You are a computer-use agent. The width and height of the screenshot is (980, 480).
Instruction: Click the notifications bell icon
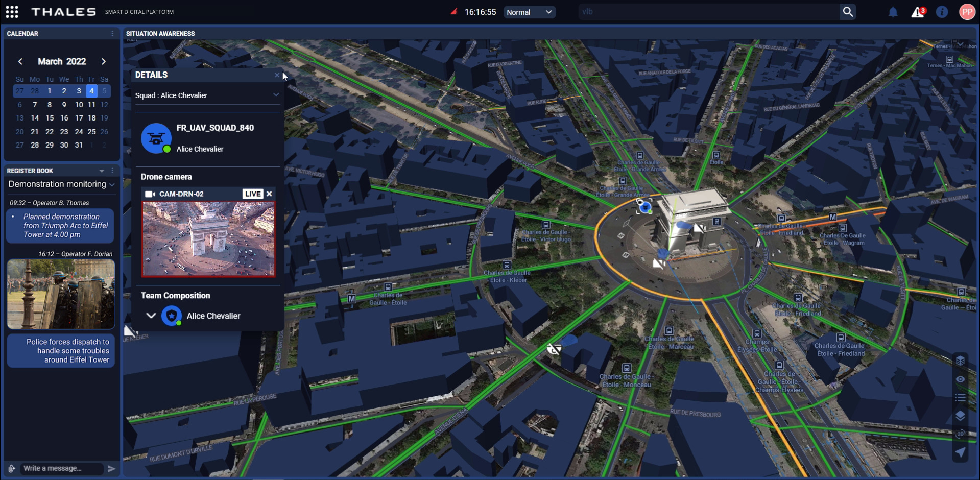pyautogui.click(x=893, y=12)
